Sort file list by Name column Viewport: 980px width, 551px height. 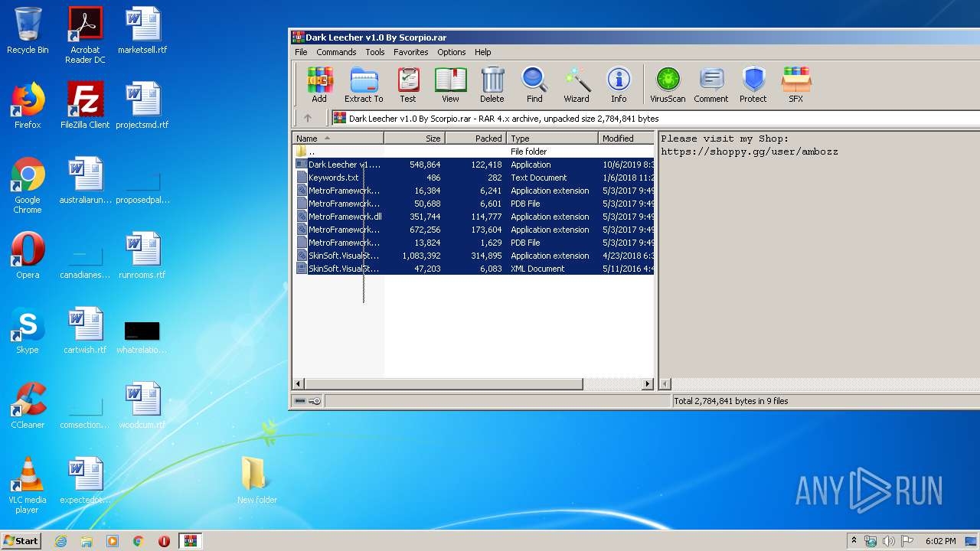[x=338, y=139]
